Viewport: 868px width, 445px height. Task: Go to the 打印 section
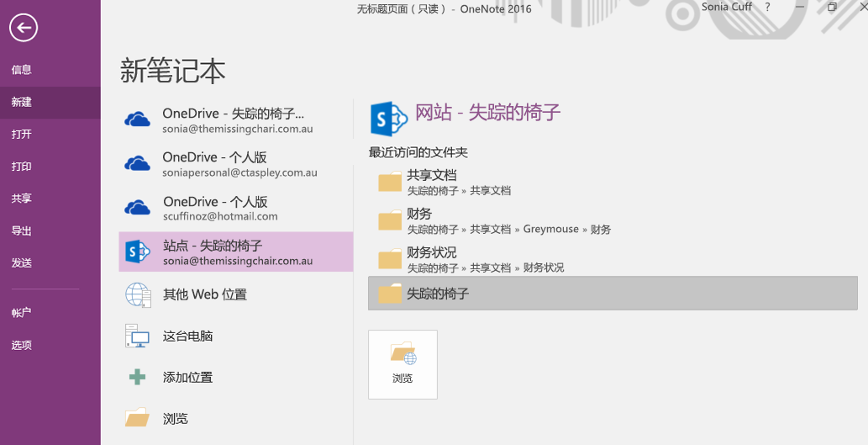point(22,167)
